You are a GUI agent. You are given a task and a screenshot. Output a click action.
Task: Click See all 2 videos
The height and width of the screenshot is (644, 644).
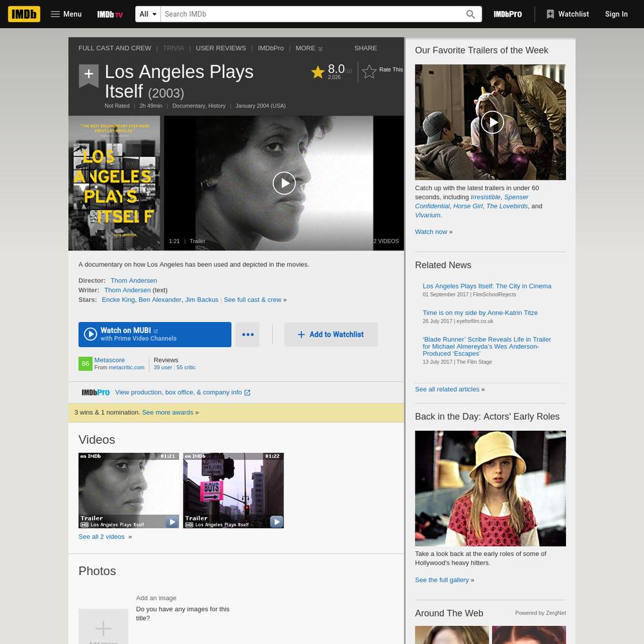click(102, 537)
